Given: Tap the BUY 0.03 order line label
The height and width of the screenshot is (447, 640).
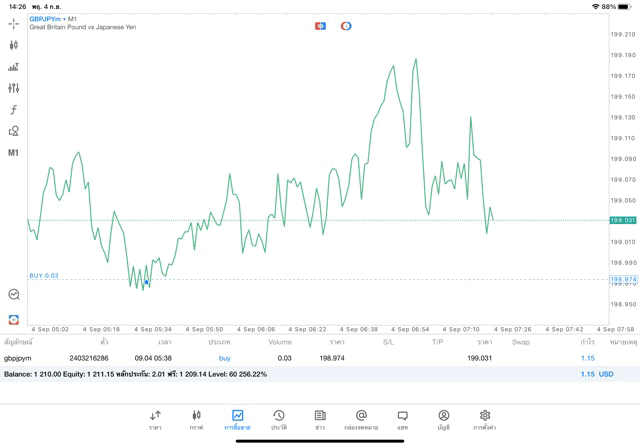Looking at the screenshot, I should [44, 276].
